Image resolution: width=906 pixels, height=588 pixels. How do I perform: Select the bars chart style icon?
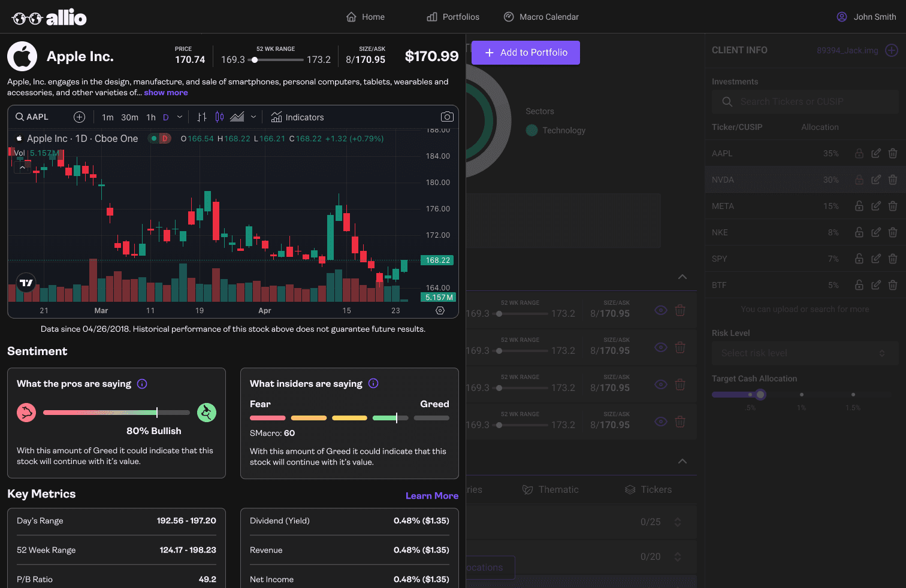202,117
